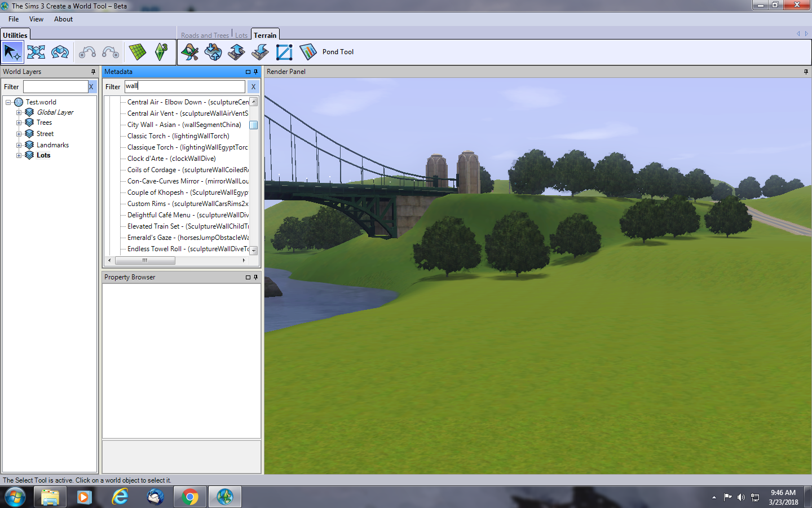Viewport: 812px width, 508px height.
Task: Open the File menu
Action: point(14,19)
